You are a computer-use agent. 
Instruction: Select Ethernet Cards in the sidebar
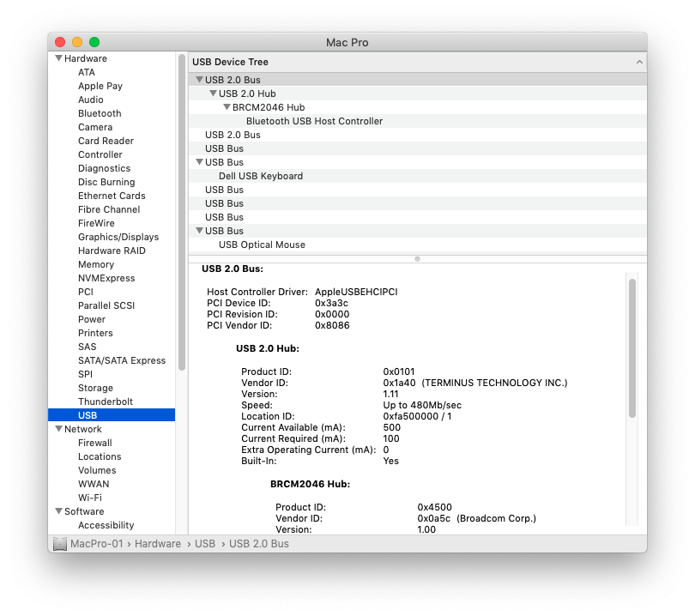pyautogui.click(x=112, y=196)
